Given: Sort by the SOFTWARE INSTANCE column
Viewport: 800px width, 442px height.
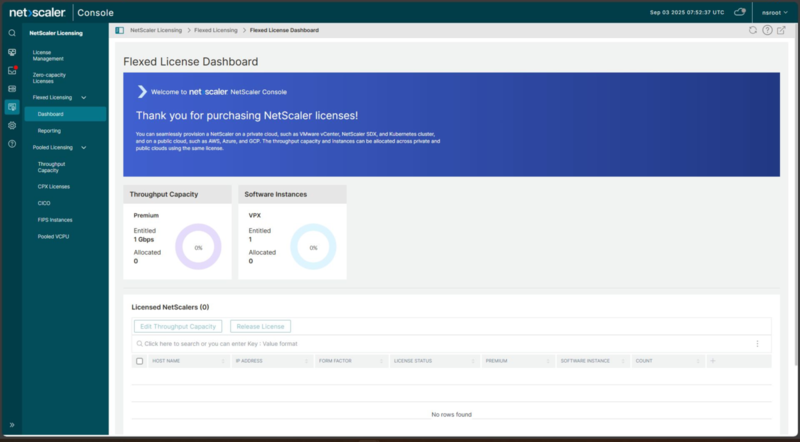Looking at the screenshot, I should tap(593, 361).
